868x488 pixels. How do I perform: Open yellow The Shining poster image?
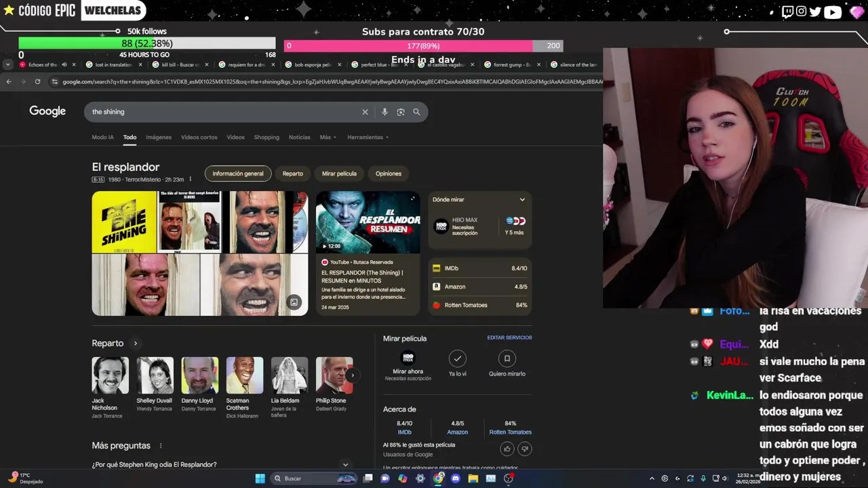[x=124, y=222]
